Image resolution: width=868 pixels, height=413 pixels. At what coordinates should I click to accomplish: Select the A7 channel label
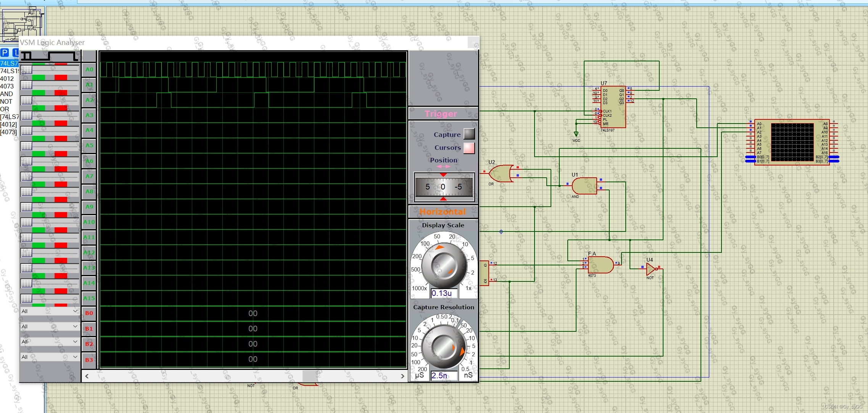tap(89, 176)
